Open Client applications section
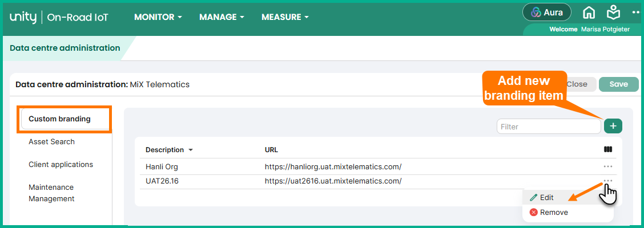The width and height of the screenshot is (644, 228). click(x=61, y=164)
